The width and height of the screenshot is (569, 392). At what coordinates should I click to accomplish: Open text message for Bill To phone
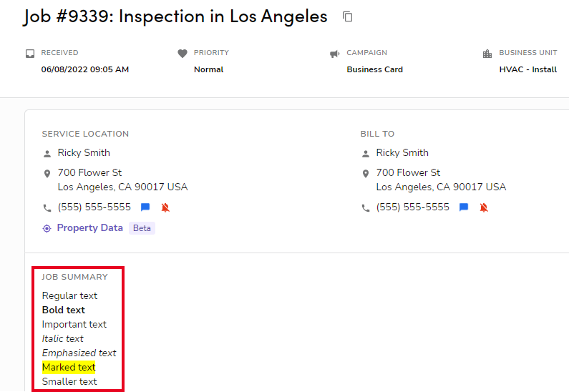[464, 207]
